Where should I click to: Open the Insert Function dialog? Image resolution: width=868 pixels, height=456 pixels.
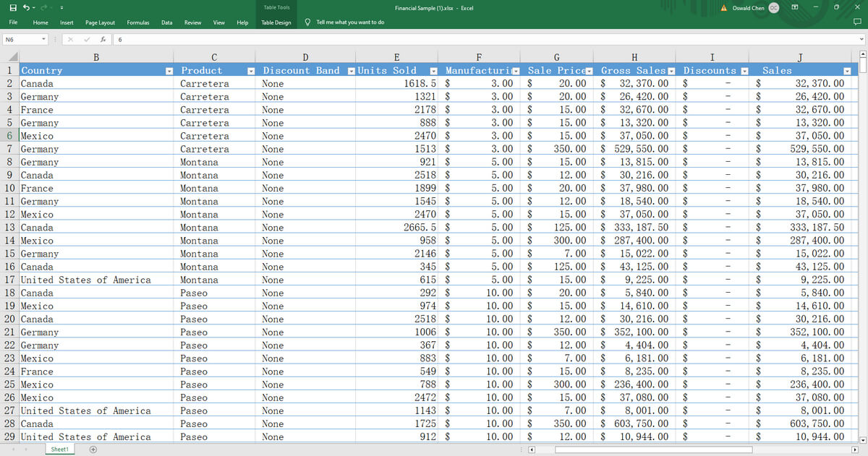point(103,39)
